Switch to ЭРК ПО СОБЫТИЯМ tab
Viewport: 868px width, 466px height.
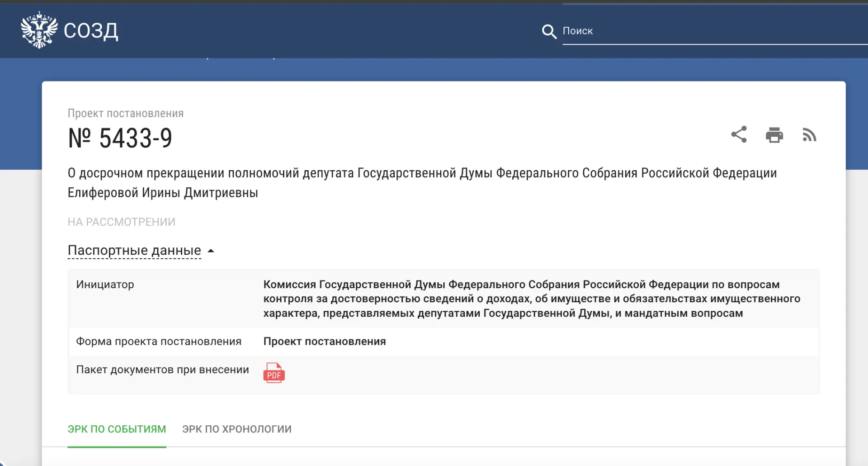(117, 429)
